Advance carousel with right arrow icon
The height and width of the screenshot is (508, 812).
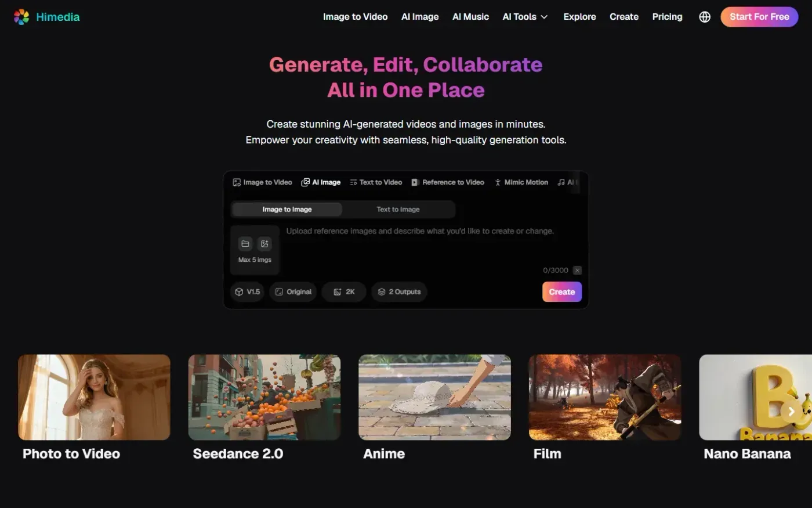click(791, 411)
